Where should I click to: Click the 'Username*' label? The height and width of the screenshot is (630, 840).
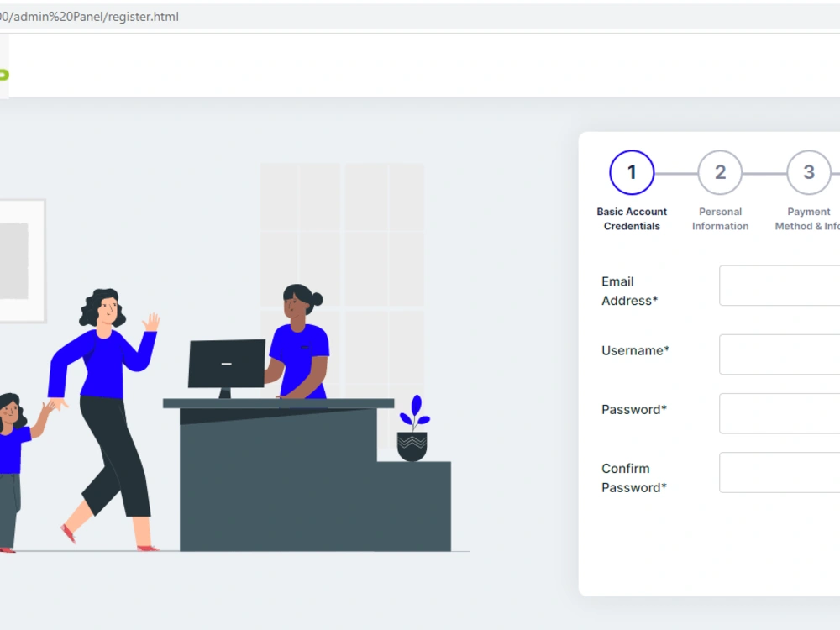pos(635,350)
